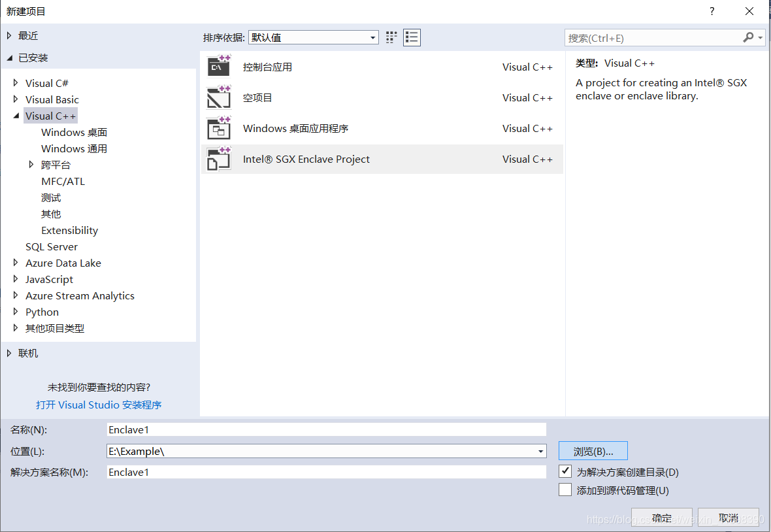The image size is (771, 532).
Task: Expand the Azure Data Lake node
Action: point(16,263)
